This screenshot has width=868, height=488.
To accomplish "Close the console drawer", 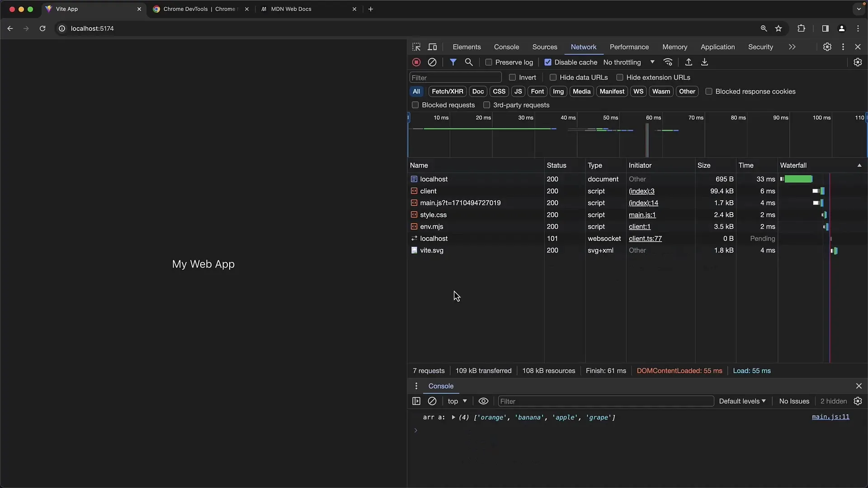I will [859, 386].
